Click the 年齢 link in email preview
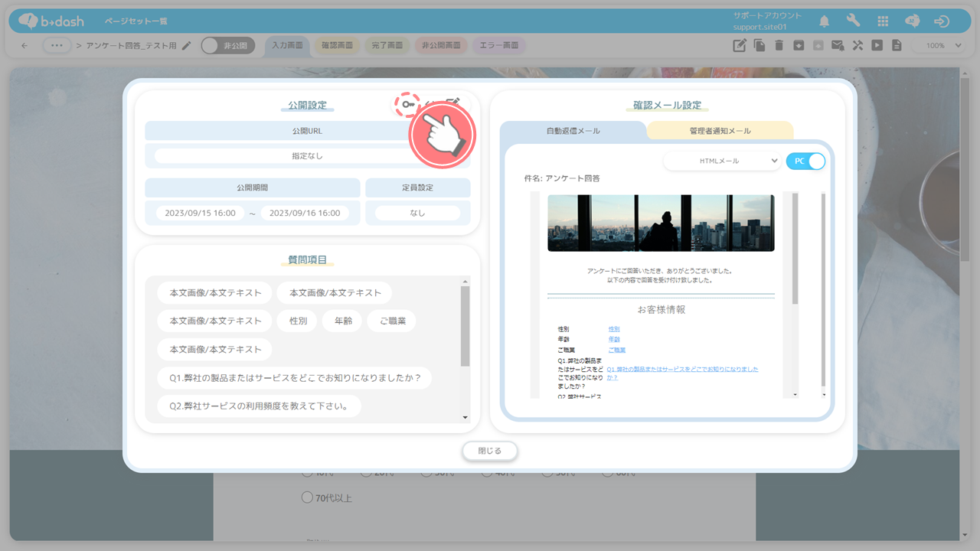 pos(614,339)
